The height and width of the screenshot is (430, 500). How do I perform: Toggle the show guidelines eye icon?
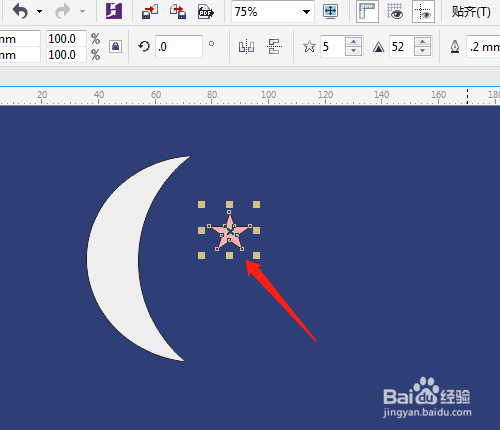click(423, 12)
